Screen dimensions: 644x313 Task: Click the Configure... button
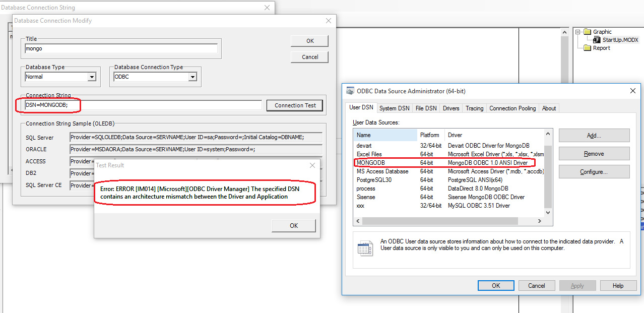tap(594, 172)
